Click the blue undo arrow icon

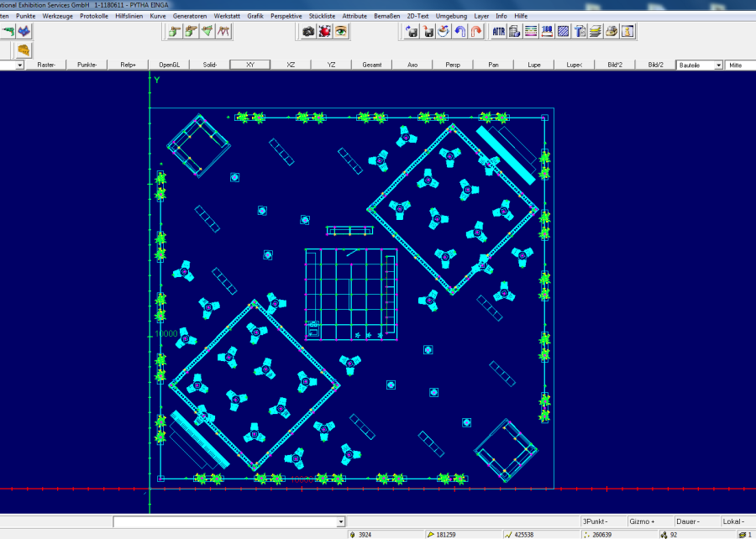tap(460, 31)
